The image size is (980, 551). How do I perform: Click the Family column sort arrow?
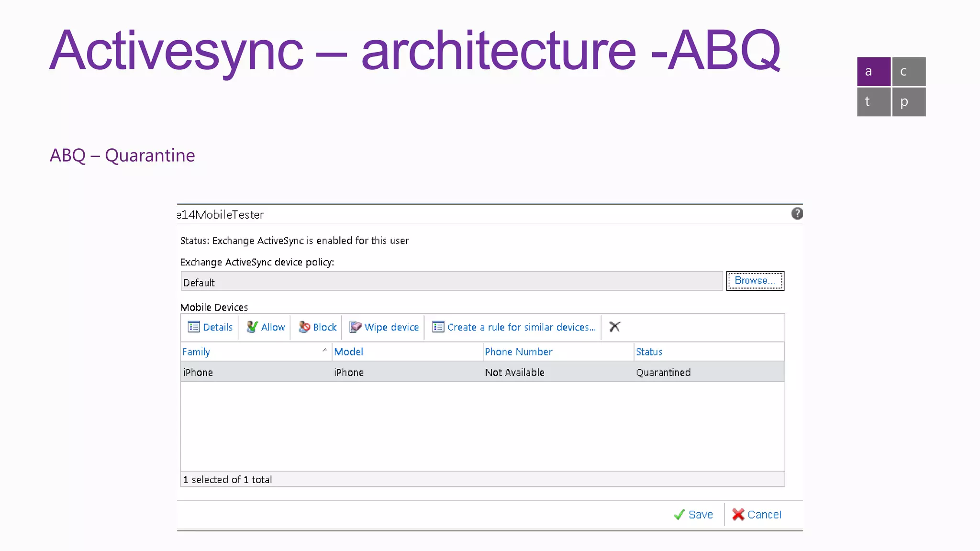pos(324,350)
